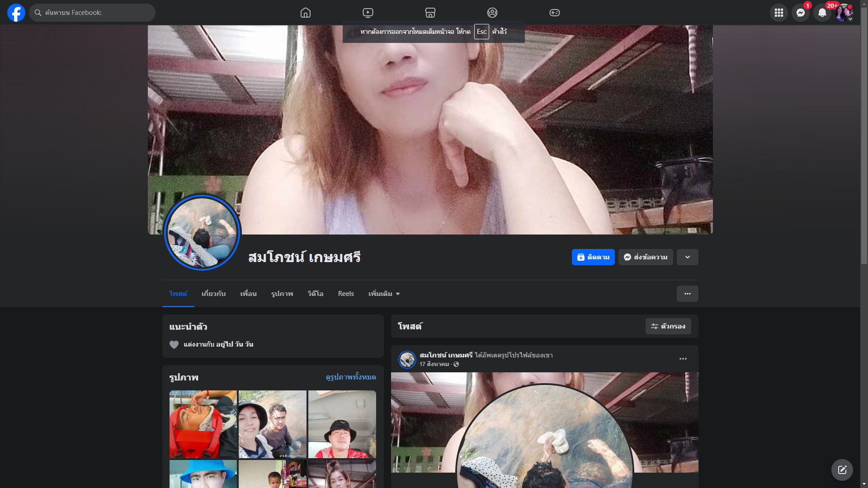Open the apps grid menu icon
The image size is (868, 488).
778,13
